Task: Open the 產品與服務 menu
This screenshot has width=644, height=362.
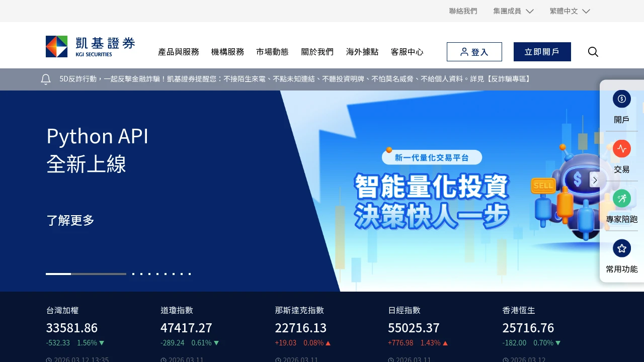Action: click(179, 52)
